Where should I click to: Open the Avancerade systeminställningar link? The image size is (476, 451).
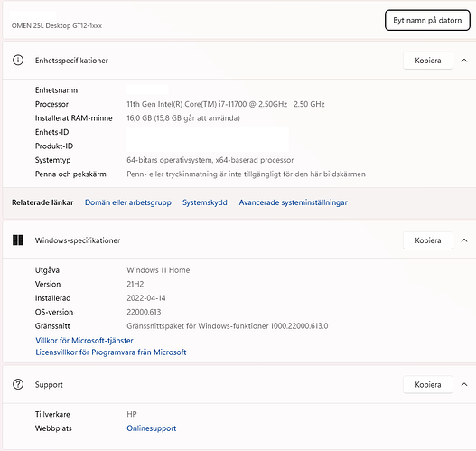tap(293, 202)
